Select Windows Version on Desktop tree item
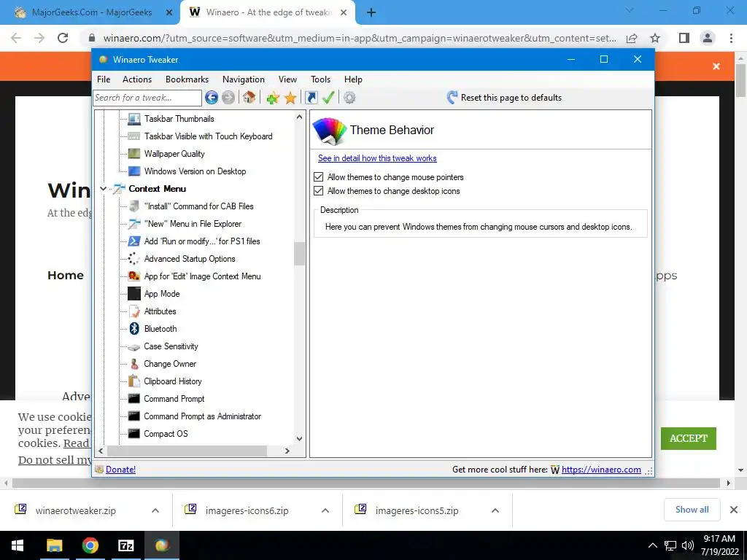747x560 pixels. coord(195,171)
